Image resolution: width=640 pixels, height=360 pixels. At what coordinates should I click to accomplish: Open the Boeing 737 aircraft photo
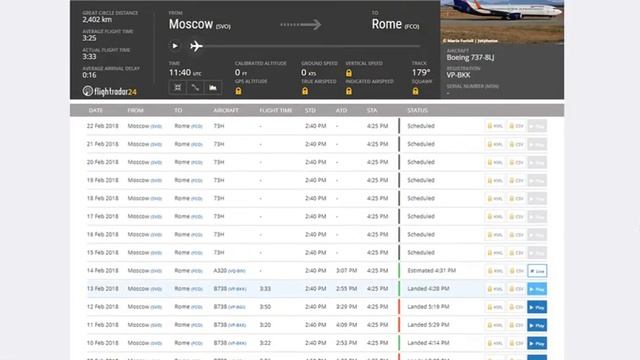pos(502,22)
